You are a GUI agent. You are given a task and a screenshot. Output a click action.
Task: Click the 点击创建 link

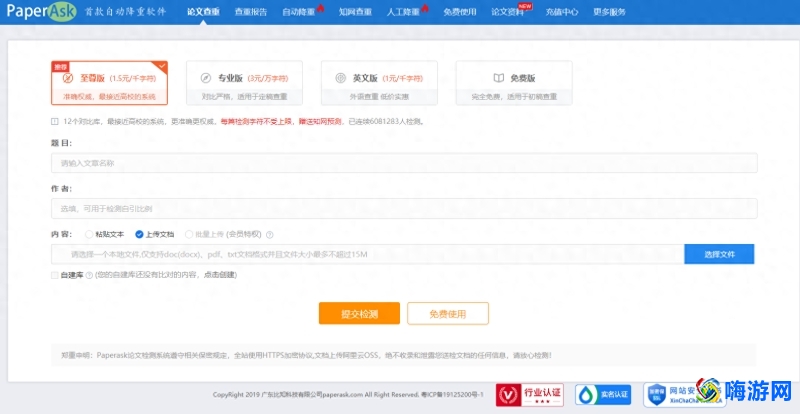pyautogui.click(x=220, y=275)
